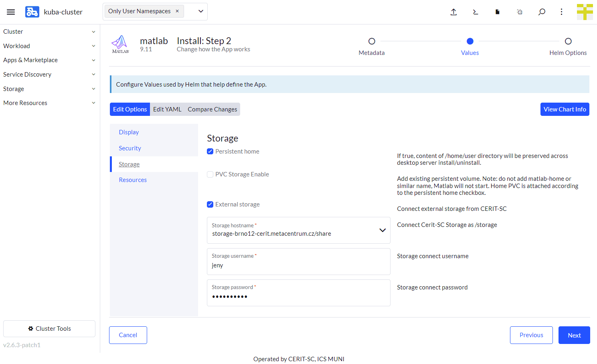
Task: Launch the Kubectl Shell
Action: point(475,12)
